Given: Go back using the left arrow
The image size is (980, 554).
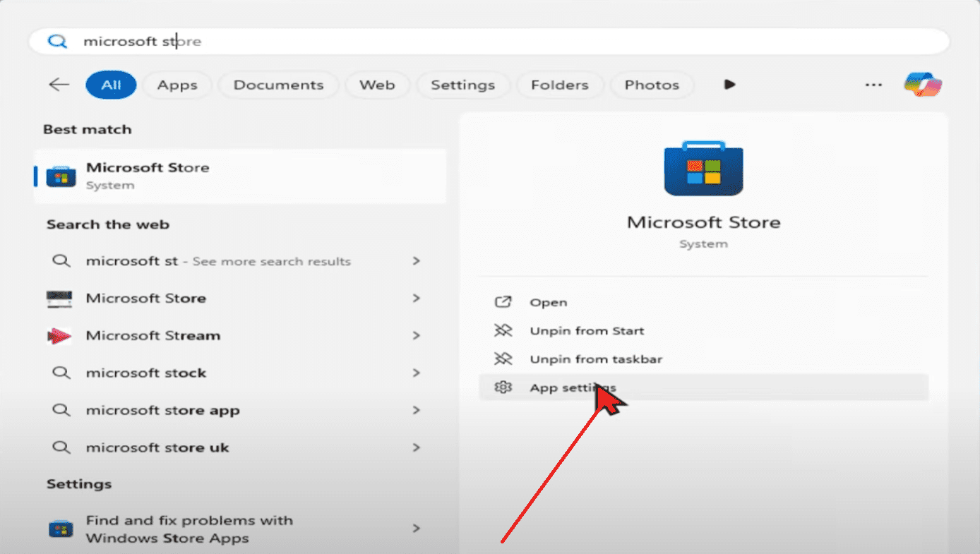Looking at the screenshot, I should point(59,85).
